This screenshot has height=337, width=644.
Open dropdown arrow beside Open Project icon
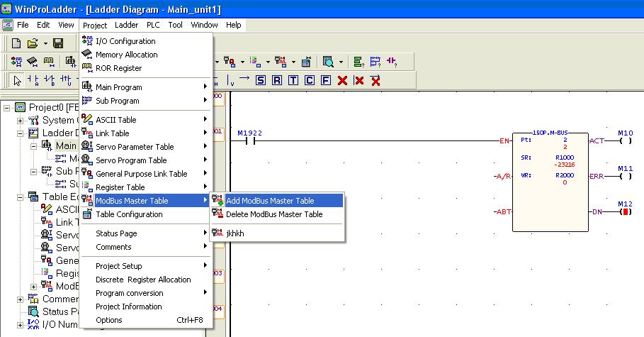45,43
